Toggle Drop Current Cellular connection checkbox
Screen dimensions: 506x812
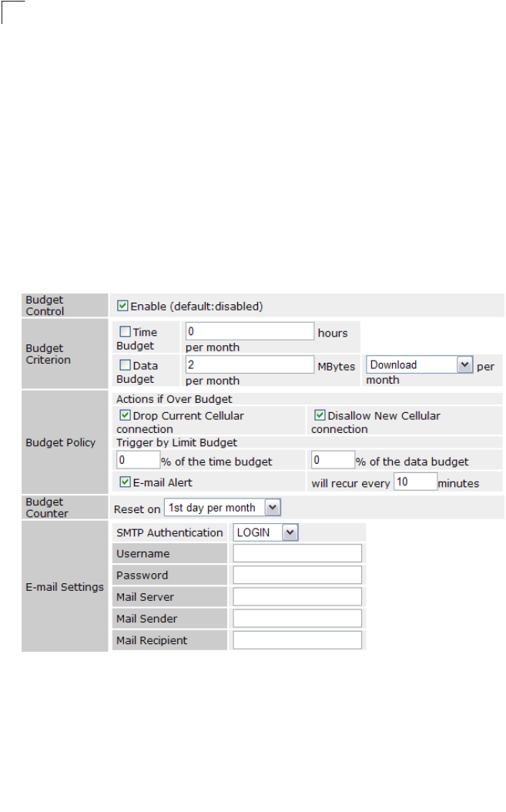[126, 415]
